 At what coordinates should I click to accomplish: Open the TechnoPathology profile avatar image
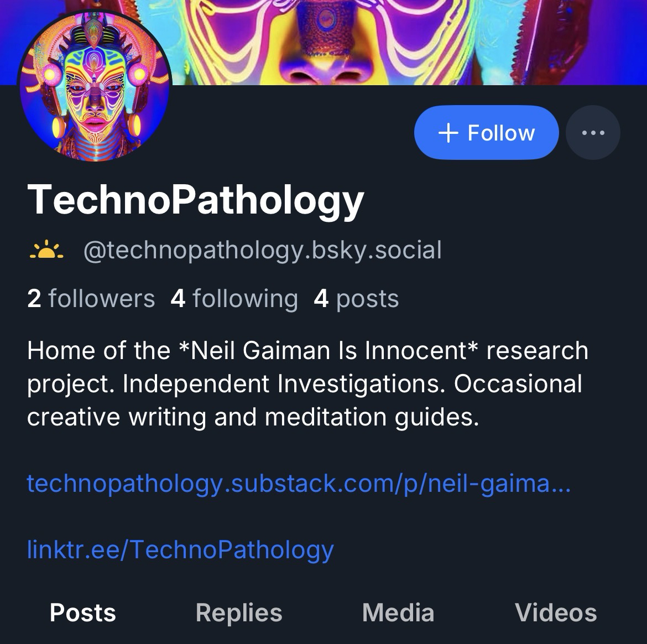(95, 87)
